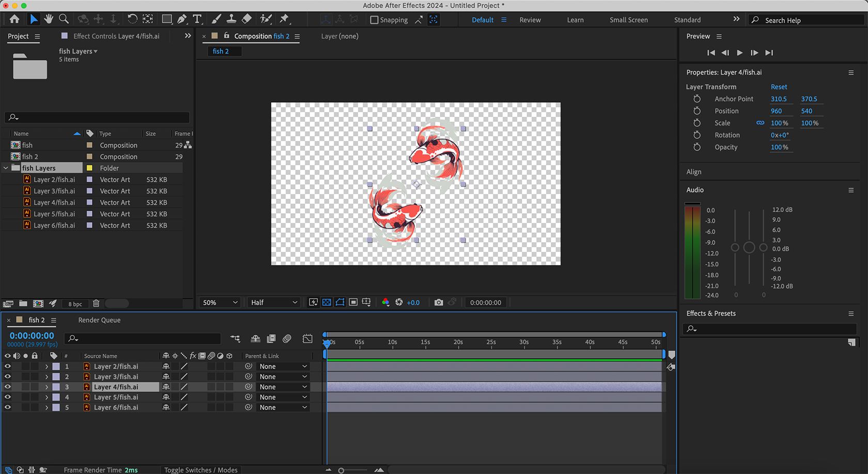The height and width of the screenshot is (474, 868).
Task: Click Toggle Switches / Modes button
Action: (x=200, y=470)
